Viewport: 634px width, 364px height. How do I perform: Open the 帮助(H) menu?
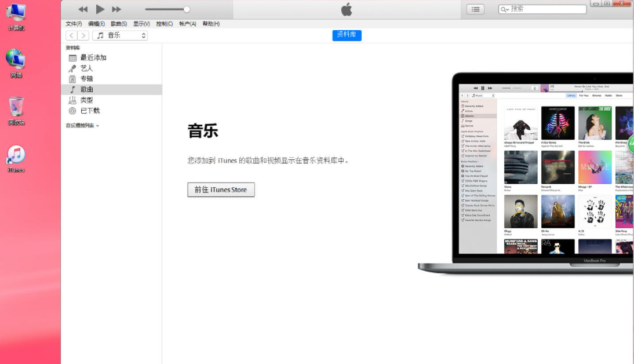[211, 24]
